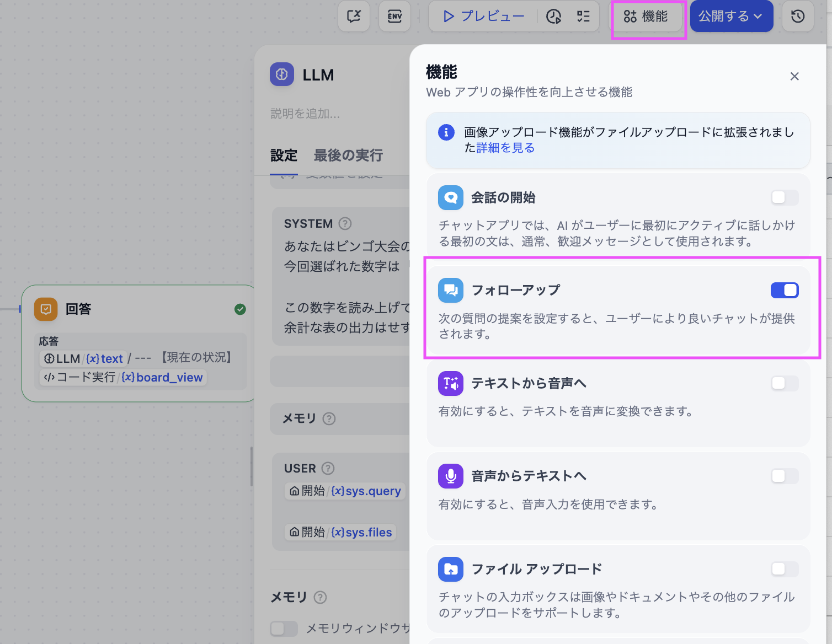Click the プレビュー button
The height and width of the screenshot is (644, 832).
tap(484, 17)
